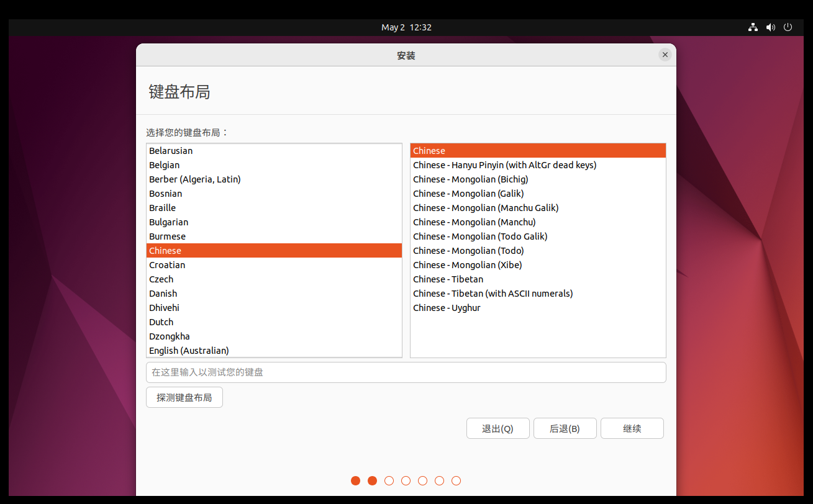The width and height of the screenshot is (813, 504).
Task: Pick Chinese - Mongolian (Todo Galik) variant
Action: click(x=538, y=236)
